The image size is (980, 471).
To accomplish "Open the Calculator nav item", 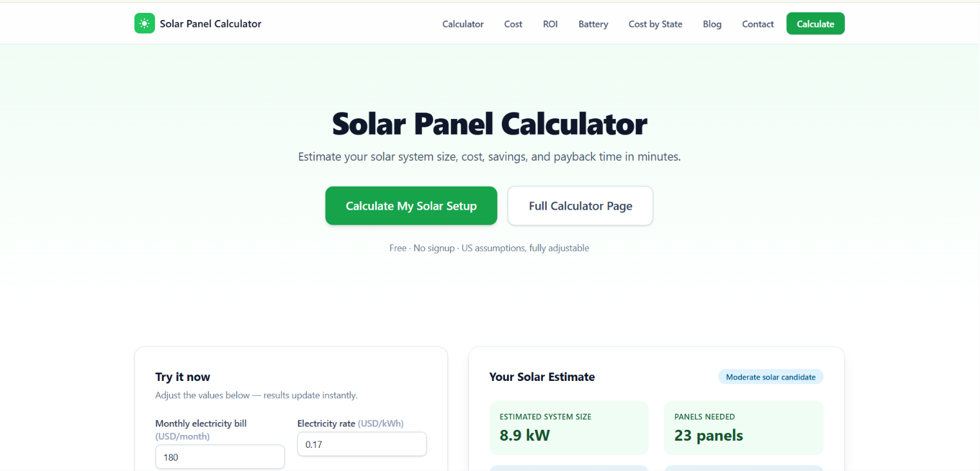I will (x=463, y=24).
